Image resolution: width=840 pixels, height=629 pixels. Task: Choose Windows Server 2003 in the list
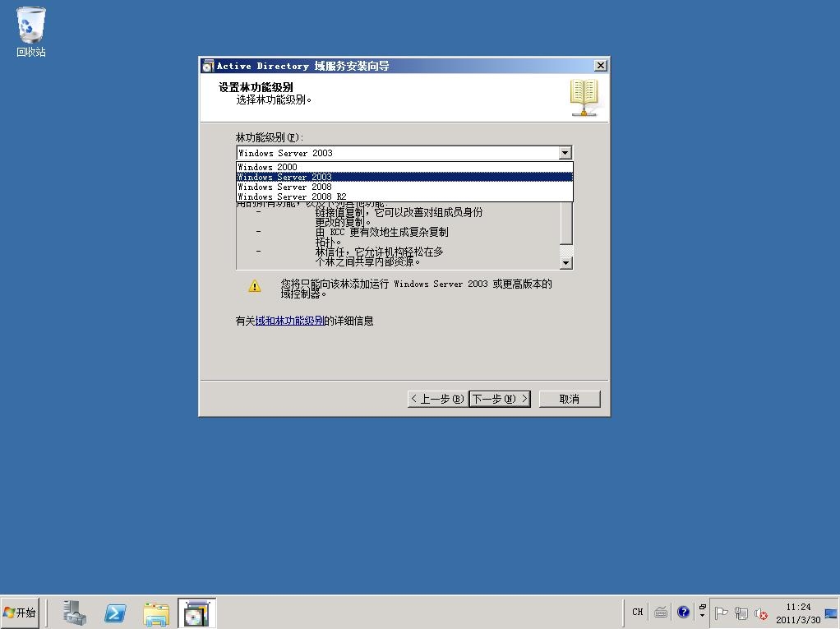[x=404, y=177]
